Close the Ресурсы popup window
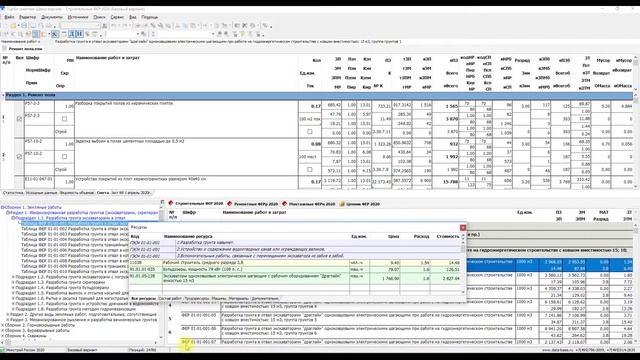Viewport: 640px width, 360px height. click(x=463, y=227)
